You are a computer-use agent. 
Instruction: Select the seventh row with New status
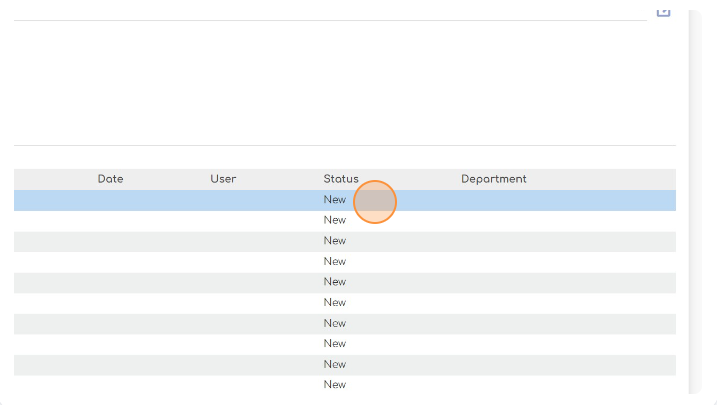[335, 324]
